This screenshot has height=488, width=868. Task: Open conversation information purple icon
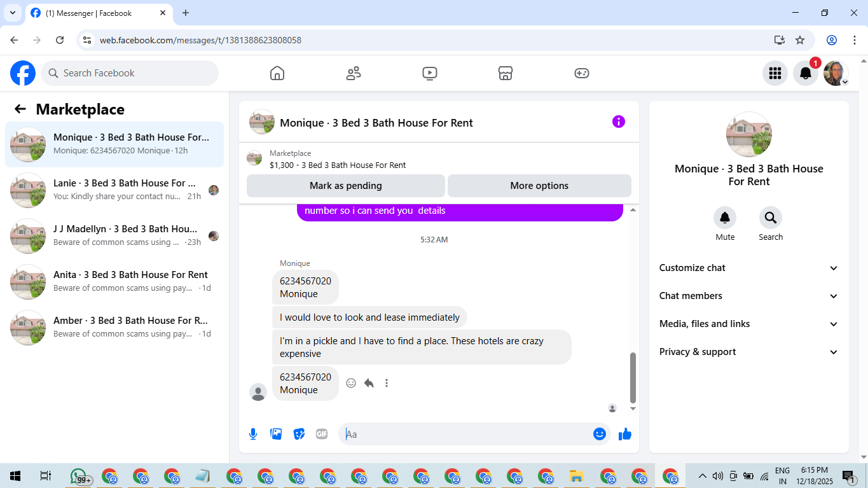pyautogui.click(x=619, y=122)
